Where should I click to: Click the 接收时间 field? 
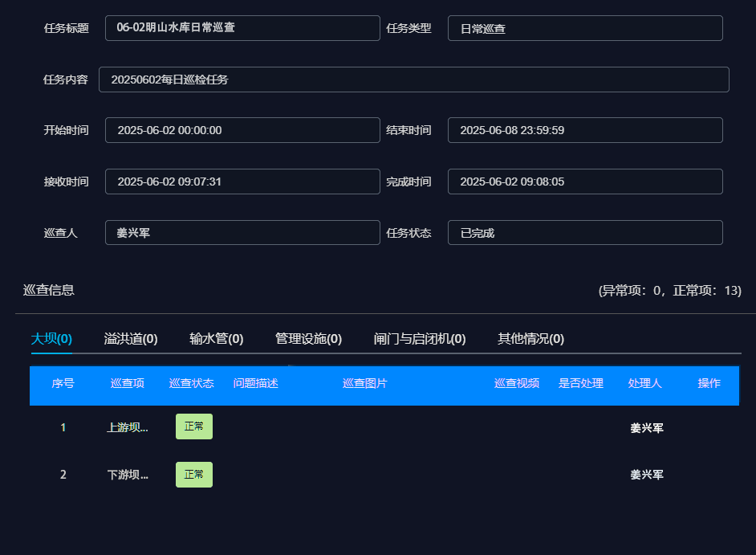point(242,182)
